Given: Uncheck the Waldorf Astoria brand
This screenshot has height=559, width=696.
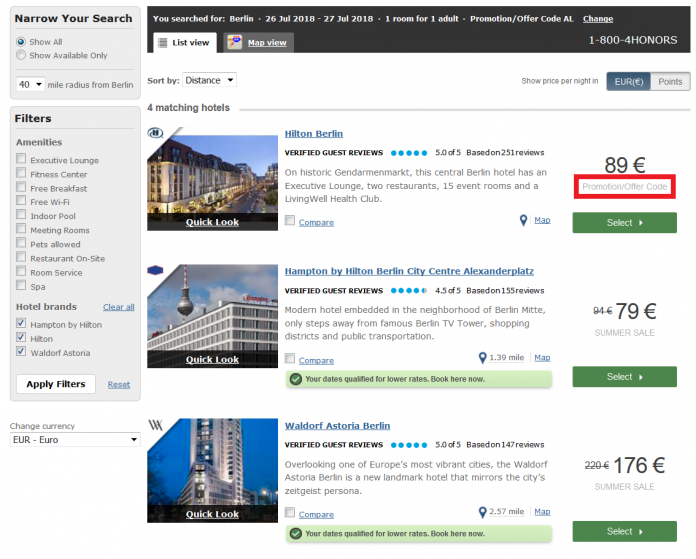Looking at the screenshot, I should [21, 352].
